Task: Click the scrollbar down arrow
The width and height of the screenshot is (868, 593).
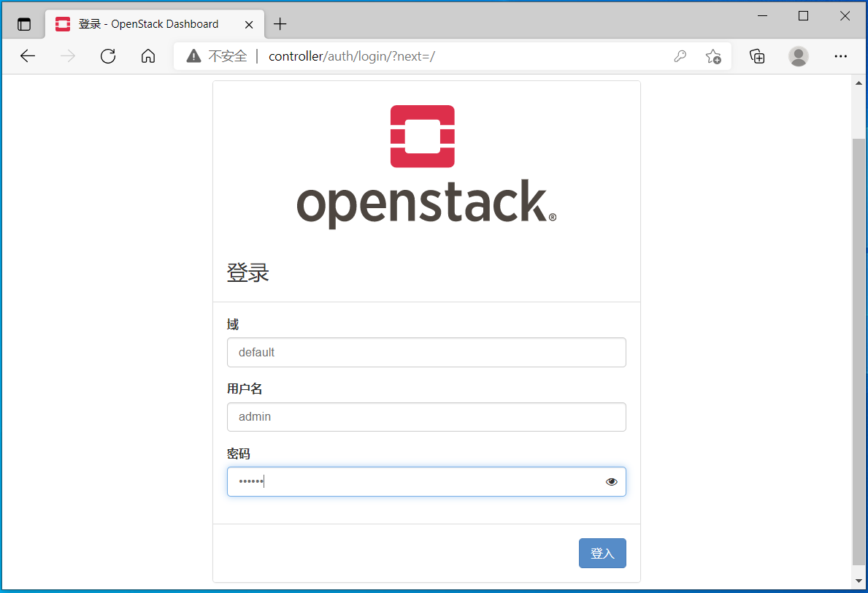Action: point(859,581)
